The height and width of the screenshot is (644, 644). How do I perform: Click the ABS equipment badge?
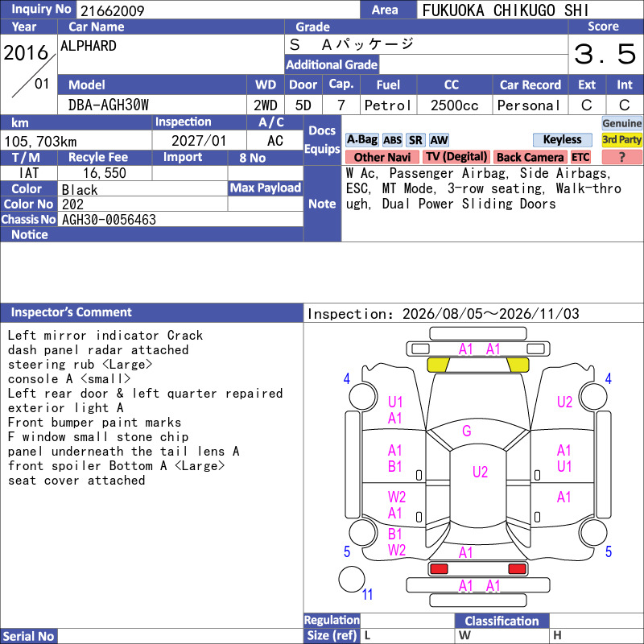click(392, 140)
